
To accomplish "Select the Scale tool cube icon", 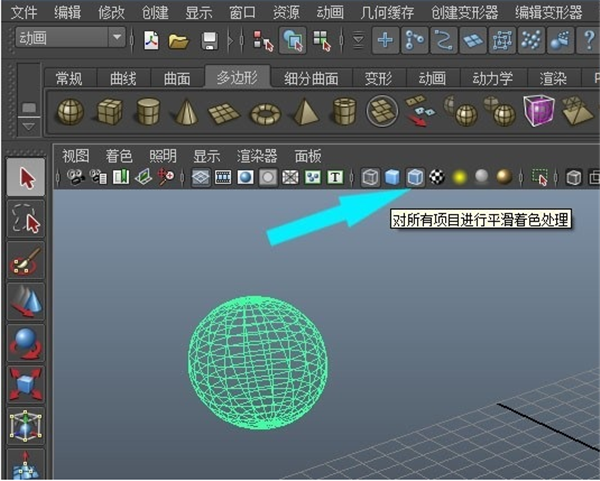I will point(27,384).
